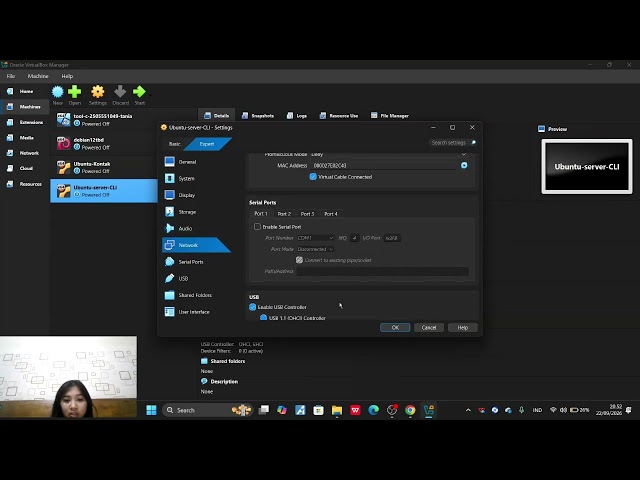The image size is (640, 480).
Task: Click the refresh MAC address icon
Action: pos(464,165)
